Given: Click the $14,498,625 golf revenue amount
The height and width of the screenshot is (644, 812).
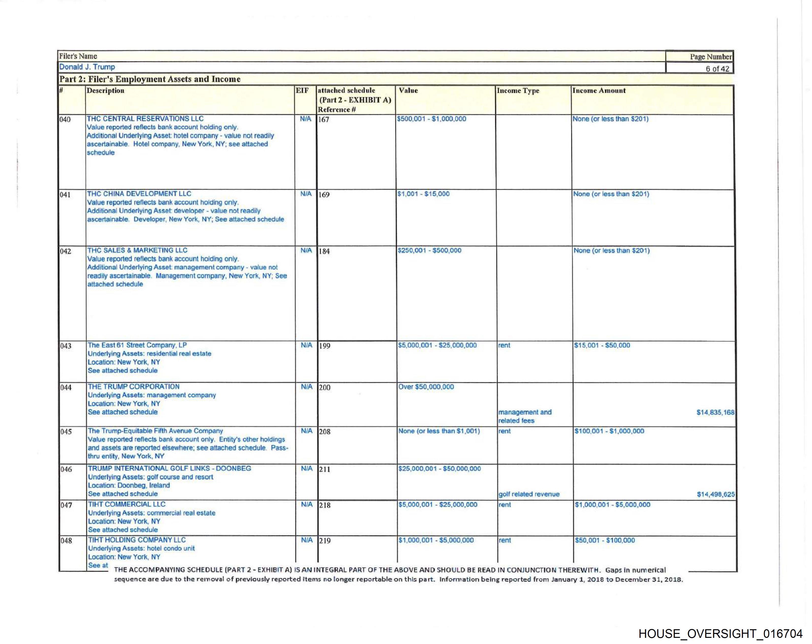Looking at the screenshot, I should [715, 494].
